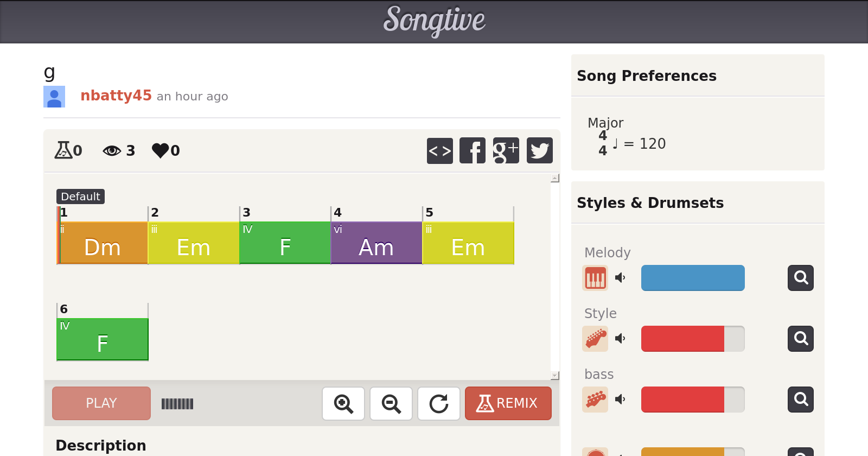
Task: Mute the Style track speaker
Action: [620, 339]
